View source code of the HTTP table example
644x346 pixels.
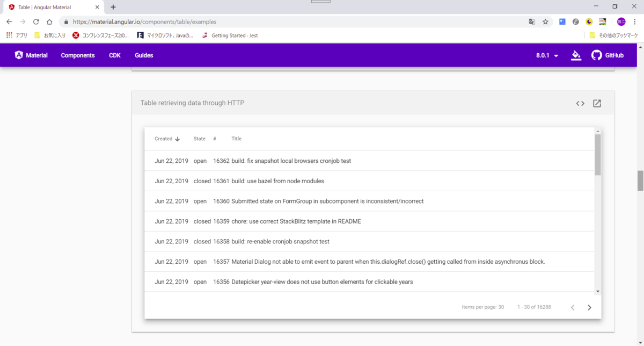[x=580, y=103]
